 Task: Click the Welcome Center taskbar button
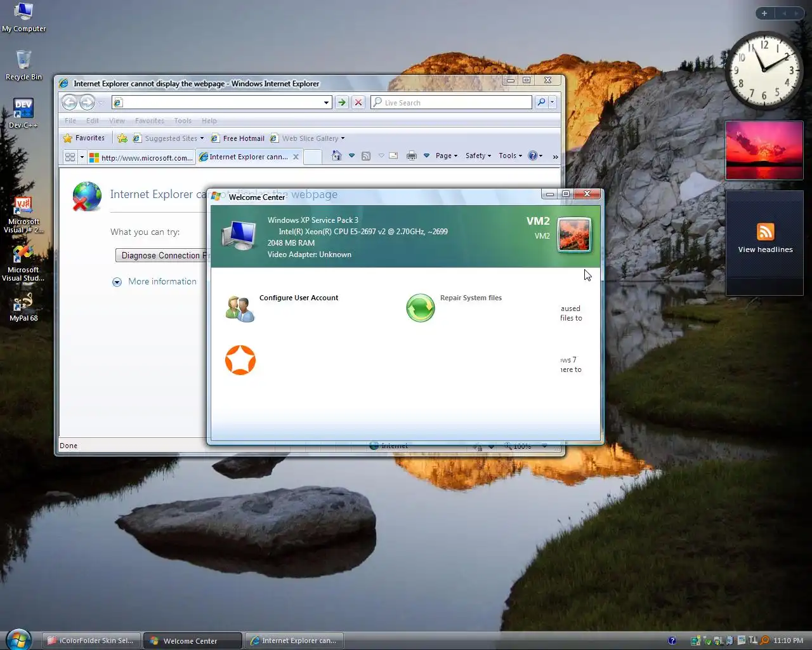[193, 640]
